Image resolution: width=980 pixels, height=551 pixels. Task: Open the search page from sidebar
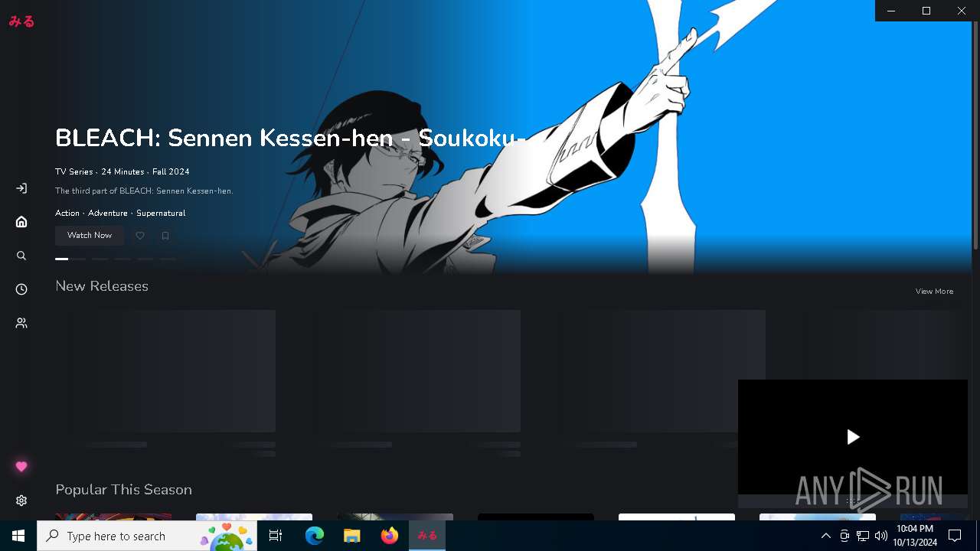(x=21, y=256)
